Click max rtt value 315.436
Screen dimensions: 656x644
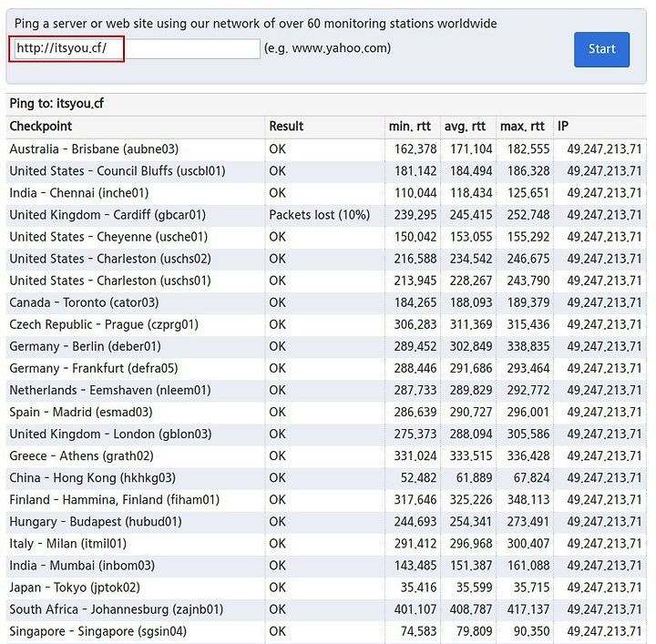pyautogui.click(x=528, y=324)
